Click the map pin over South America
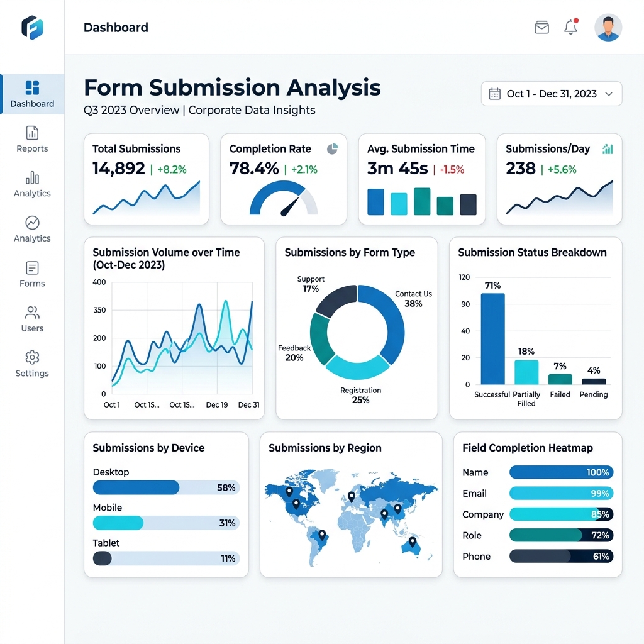644x644 pixels. (322, 535)
